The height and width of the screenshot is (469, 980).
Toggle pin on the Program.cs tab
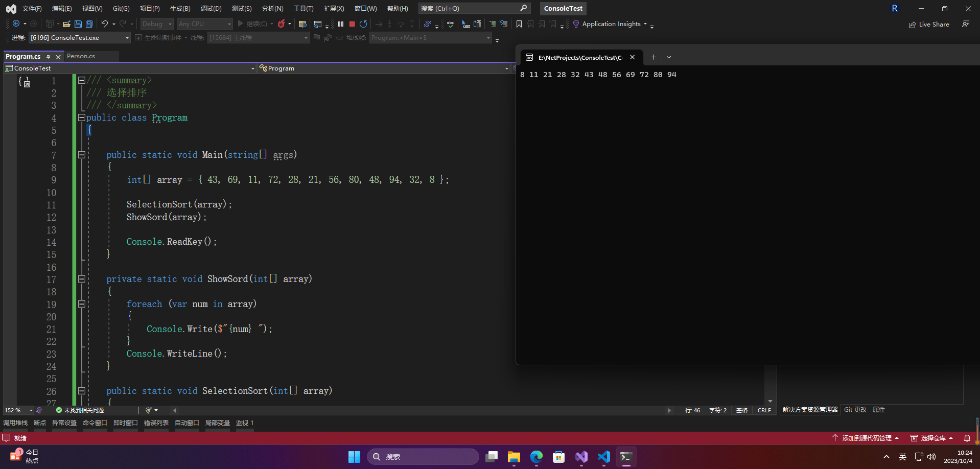point(49,57)
